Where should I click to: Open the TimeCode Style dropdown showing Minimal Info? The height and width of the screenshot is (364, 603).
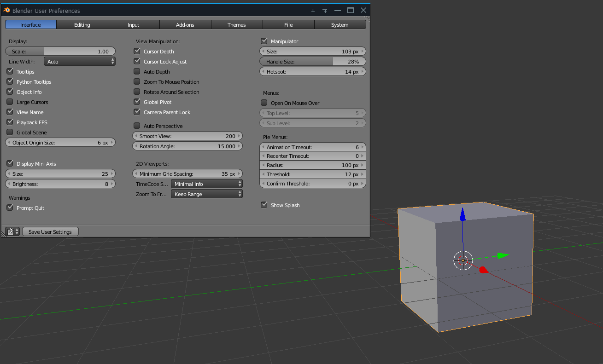(207, 184)
